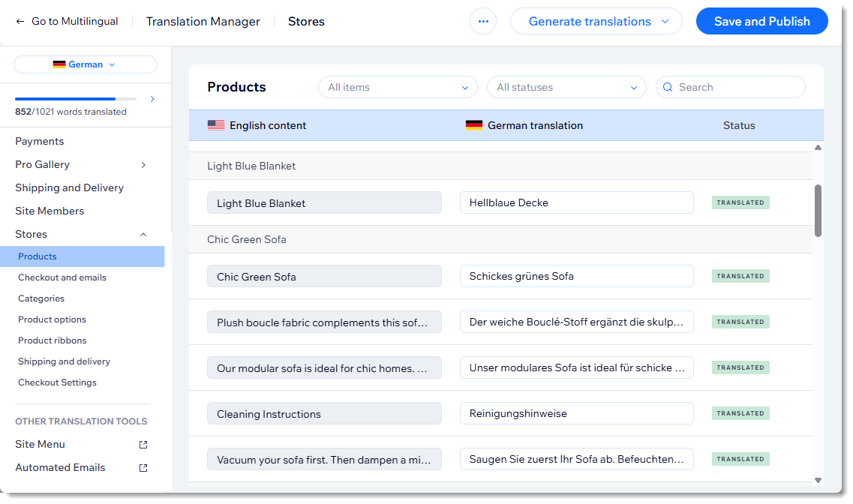Click Translation Manager breadcrumb
The width and height of the screenshot is (853, 504).
(203, 21)
